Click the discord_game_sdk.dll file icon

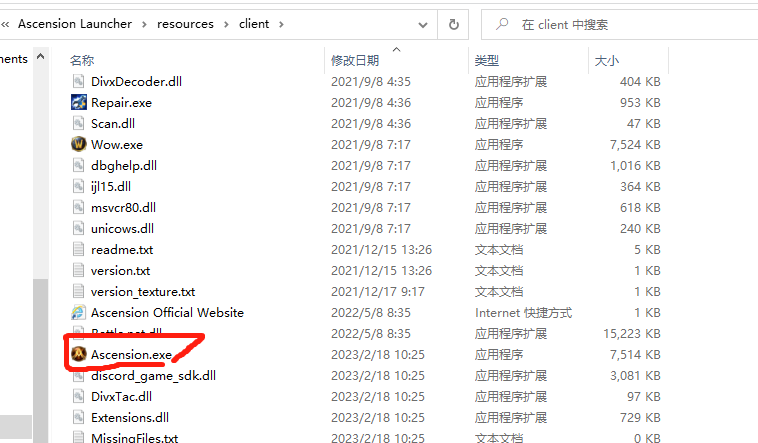tap(78, 375)
